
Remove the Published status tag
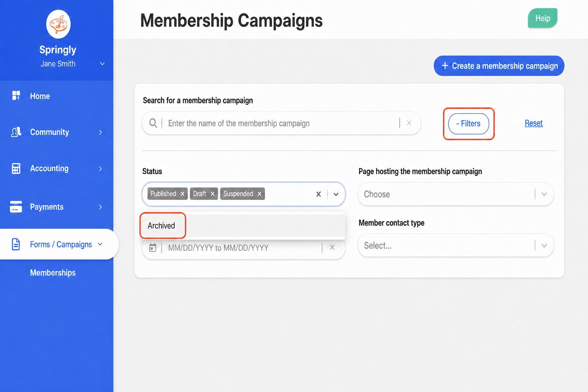[183, 194]
